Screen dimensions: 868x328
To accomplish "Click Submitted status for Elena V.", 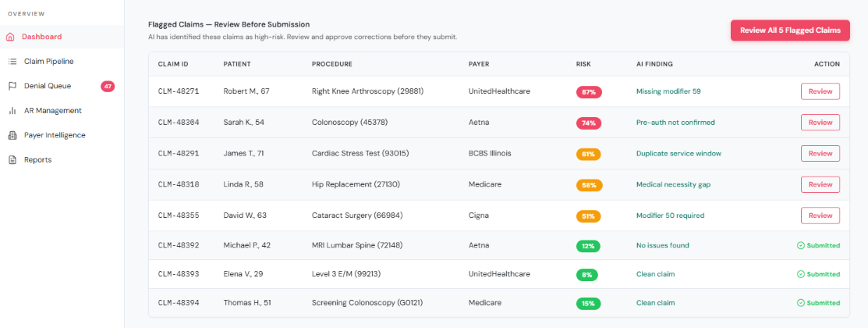I will [818, 274].
